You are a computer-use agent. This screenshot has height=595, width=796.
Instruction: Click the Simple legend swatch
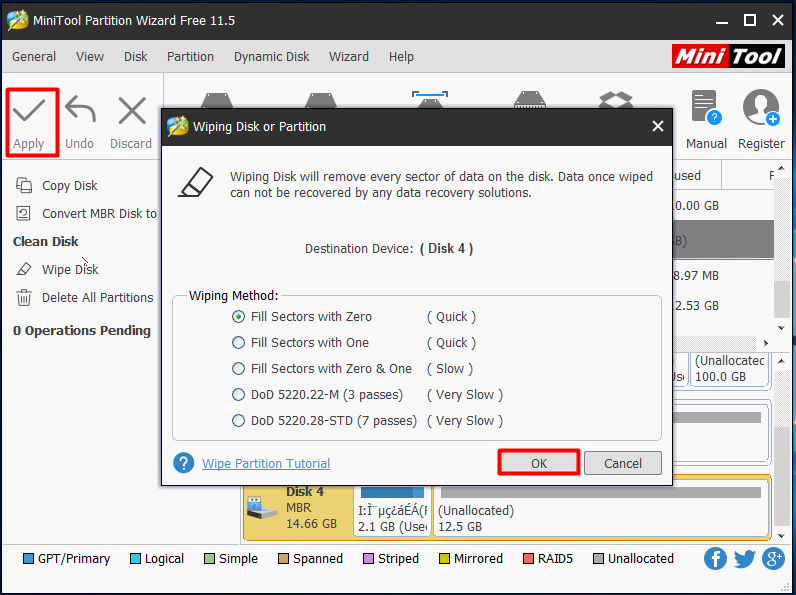209,558
